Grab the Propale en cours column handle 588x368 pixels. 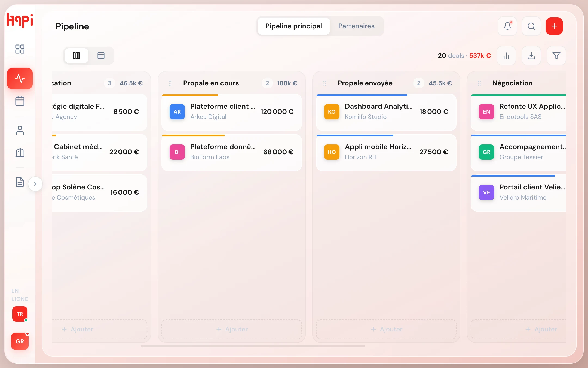click(x=170, y=83)
